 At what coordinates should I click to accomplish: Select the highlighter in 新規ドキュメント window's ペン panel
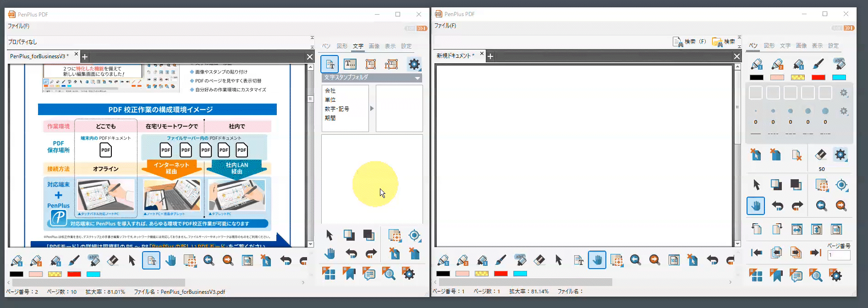point(839,64)
